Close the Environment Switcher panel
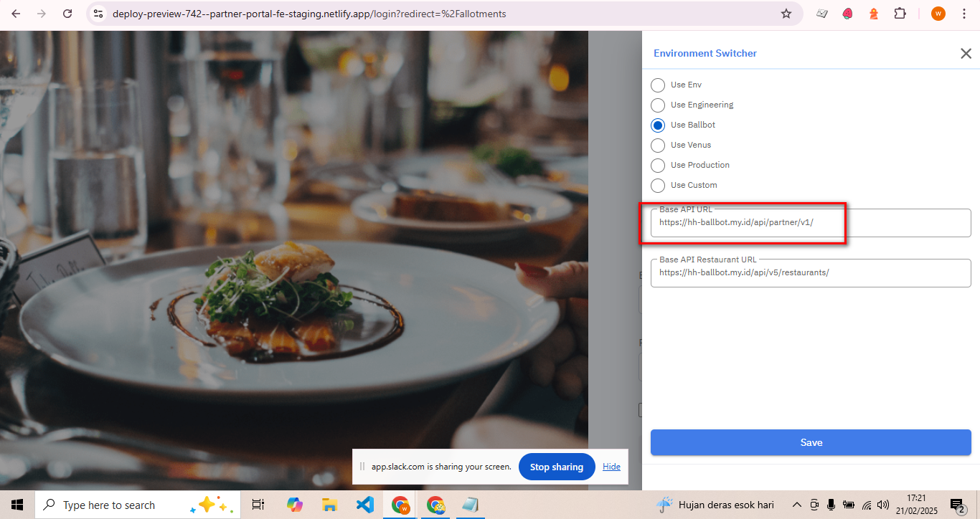The image size is (980, 519). coord(966,53)
